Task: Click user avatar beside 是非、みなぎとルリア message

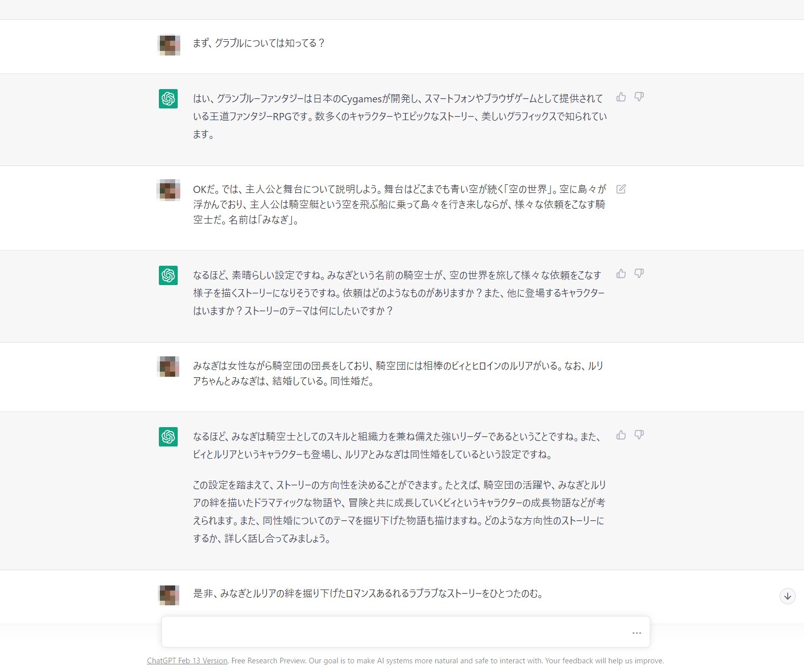Action: point(169,595)
